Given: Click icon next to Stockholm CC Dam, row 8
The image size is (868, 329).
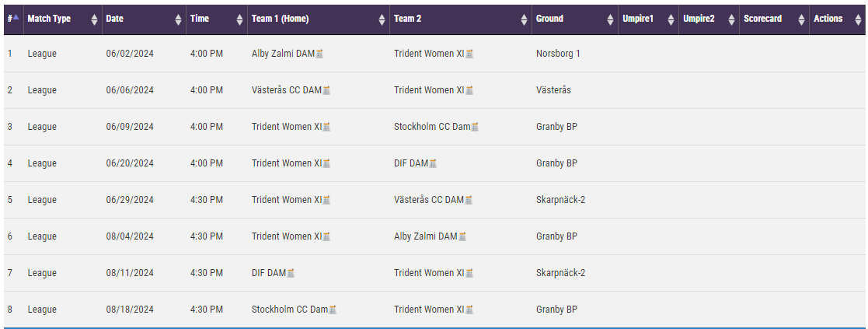Looking at the screenshot, I should tap(333, 310).
